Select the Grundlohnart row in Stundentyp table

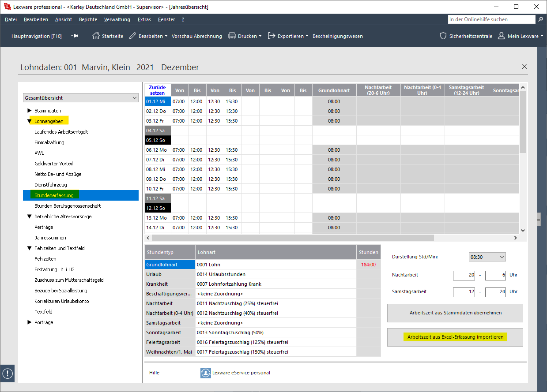click(x=170, y=265)
